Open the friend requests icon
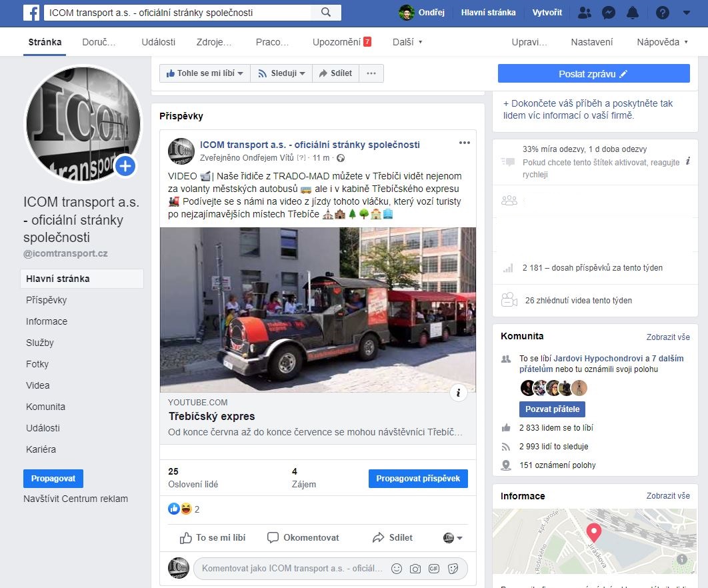Image resolution: width=708 pixels, height=588 pixels. [584, 13]
